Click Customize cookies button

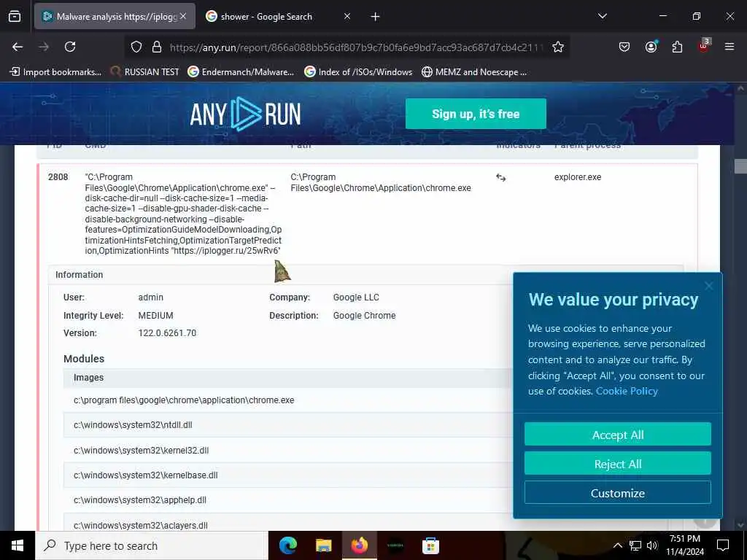pos(618,492)
